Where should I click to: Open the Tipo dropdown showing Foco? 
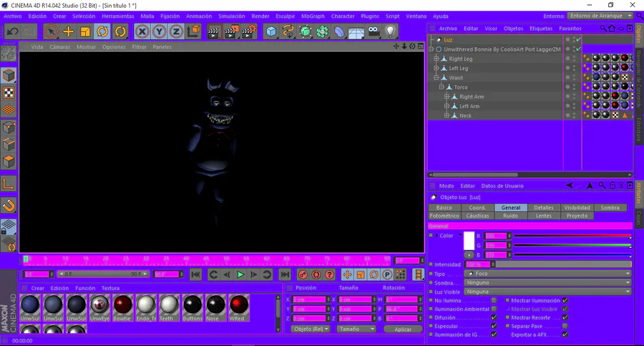click(548, 274)
